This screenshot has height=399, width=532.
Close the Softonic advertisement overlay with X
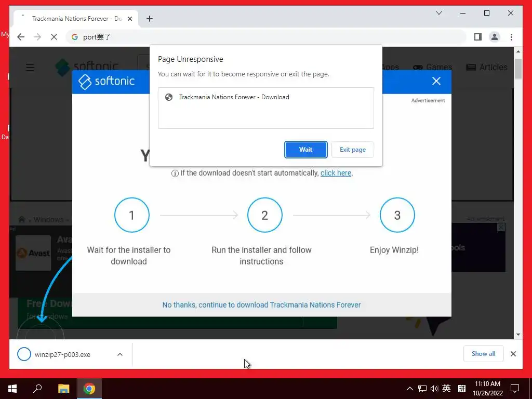436,81
